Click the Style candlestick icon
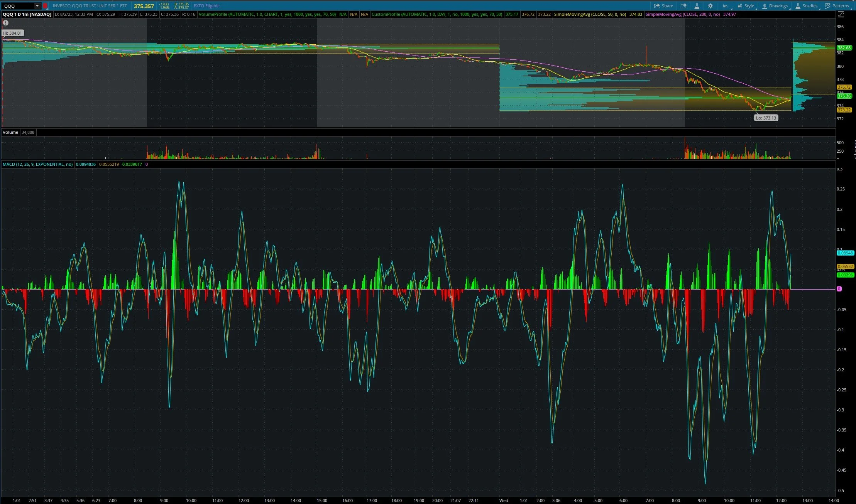The image size is (856, 504). point(740,6)
